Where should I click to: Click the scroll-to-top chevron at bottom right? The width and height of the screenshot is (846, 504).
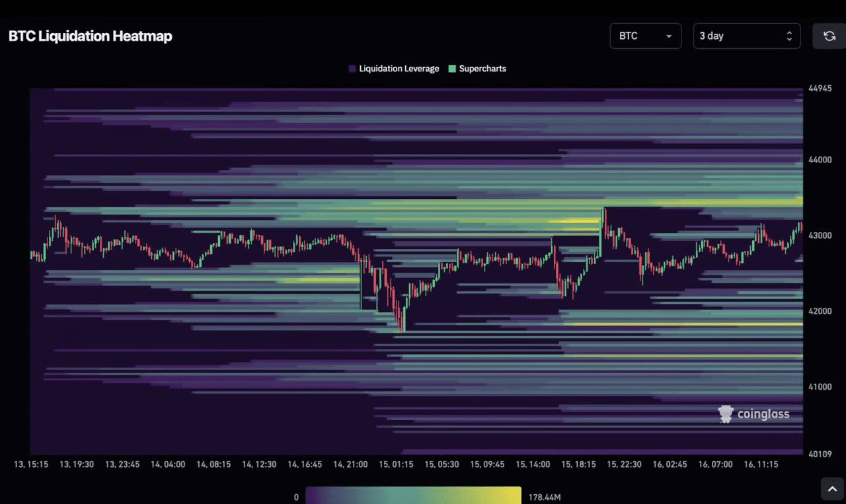click(x=832, y=488)
